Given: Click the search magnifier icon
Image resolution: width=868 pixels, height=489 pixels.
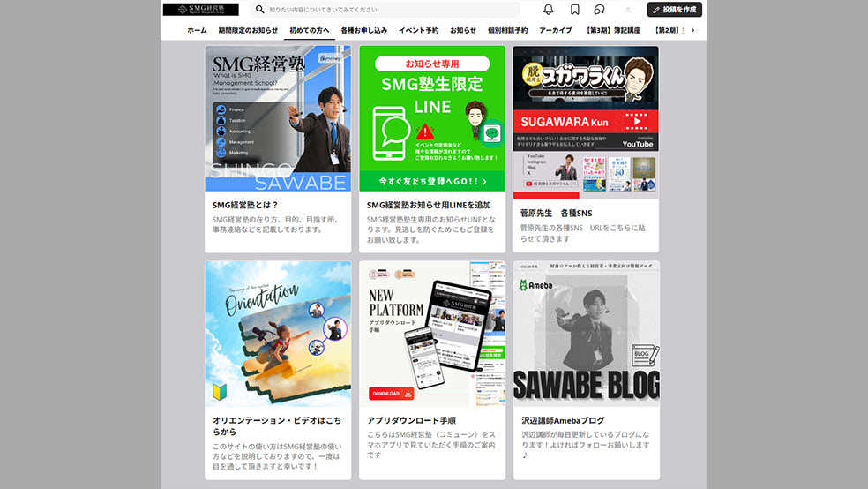Looking at the screenshot, I should coord(260,10).
